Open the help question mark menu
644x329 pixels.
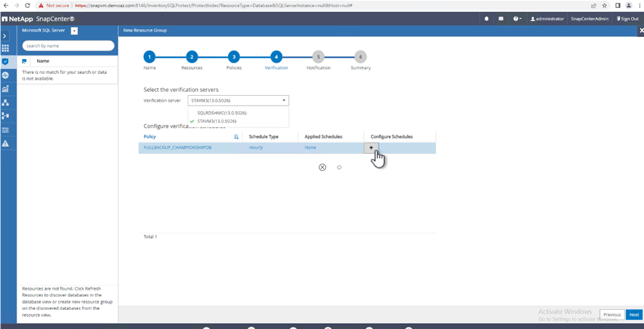tap(517, 19)
